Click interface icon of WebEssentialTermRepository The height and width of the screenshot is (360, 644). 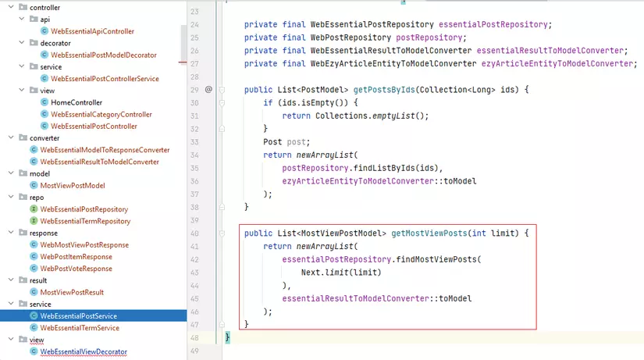(x=34, y=221)
